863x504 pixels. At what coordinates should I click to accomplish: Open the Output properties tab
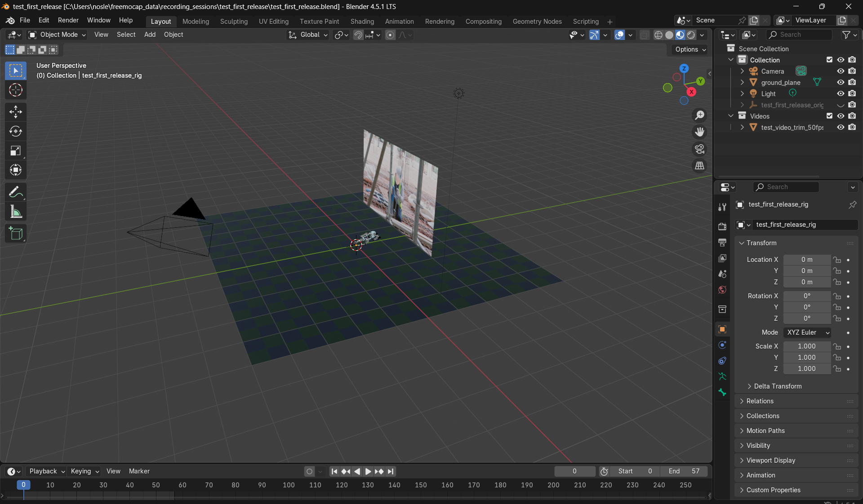point(722,243)
